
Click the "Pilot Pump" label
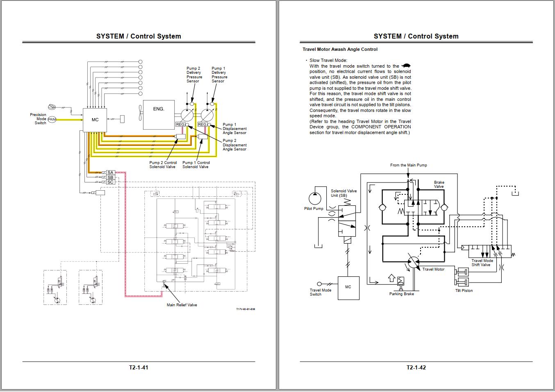314,209
